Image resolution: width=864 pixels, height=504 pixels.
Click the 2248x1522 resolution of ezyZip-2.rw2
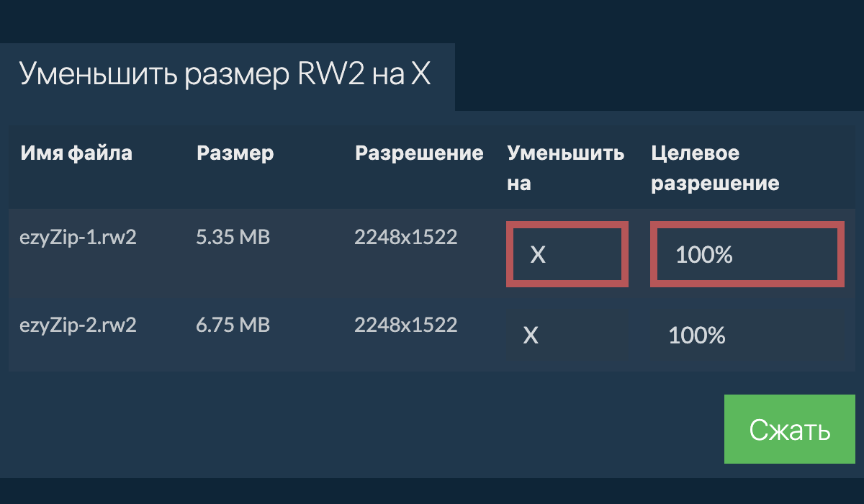406,325
